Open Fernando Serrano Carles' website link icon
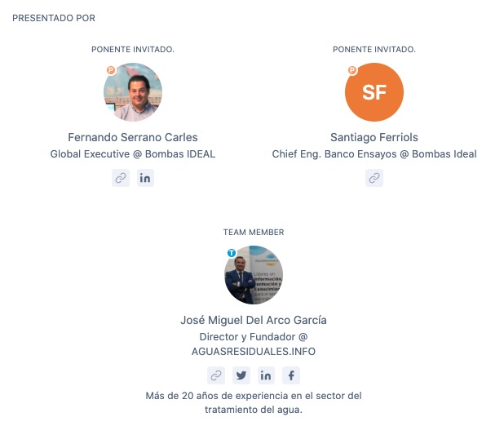Image resolution: width=504 pixels, height=435 pixels. [121, 178]
